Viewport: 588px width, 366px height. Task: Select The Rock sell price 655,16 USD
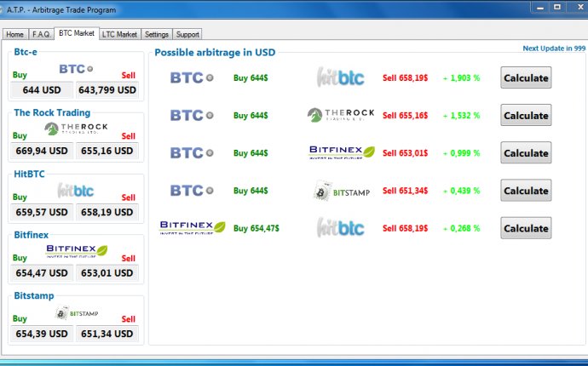[107, 151]
